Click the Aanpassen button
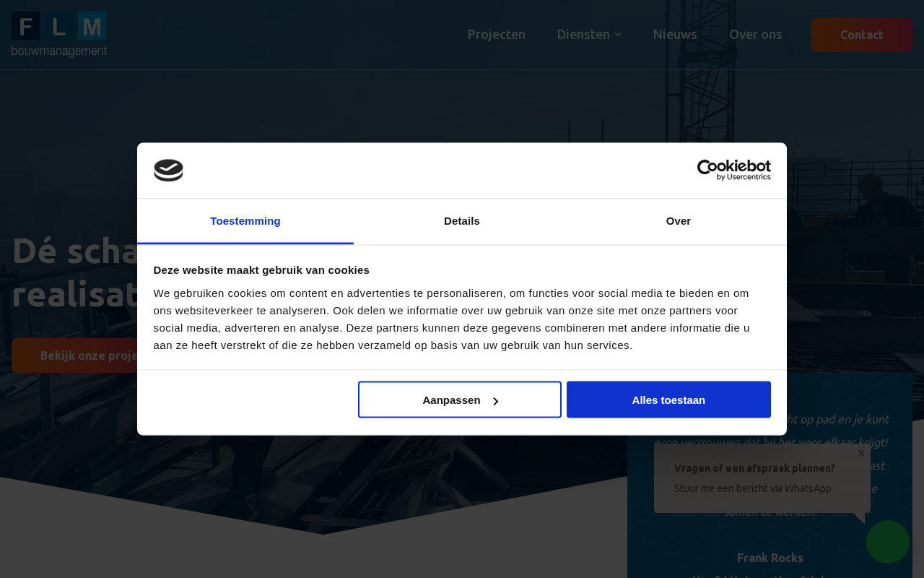 pos(460,400)
